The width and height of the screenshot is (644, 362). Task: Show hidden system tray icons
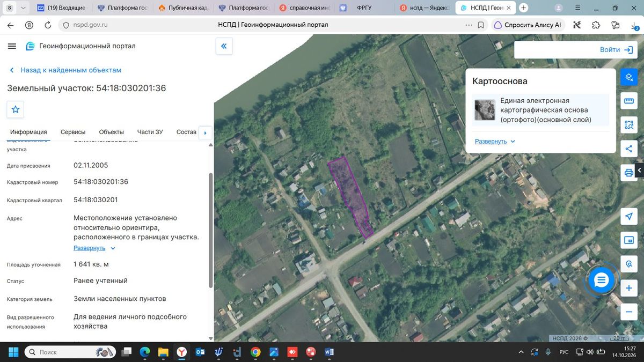[x=521, y=352]
